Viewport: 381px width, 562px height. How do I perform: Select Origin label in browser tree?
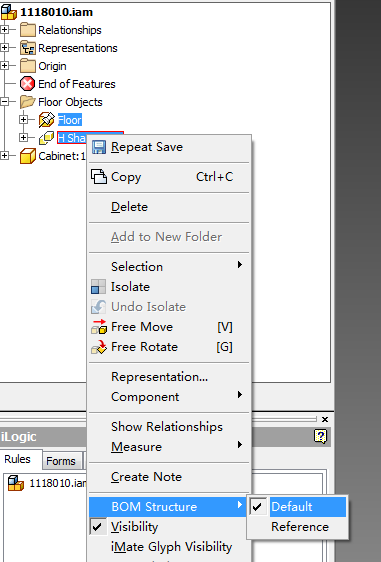[x=52, y=66]
